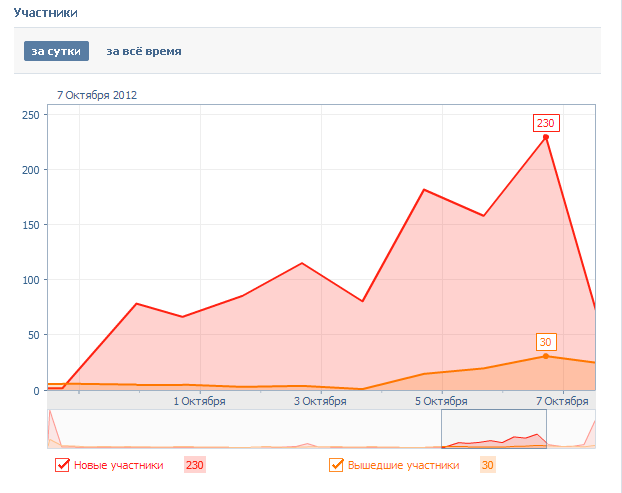622x493 pixels.
Task: Click the 100 value on the vertical axis
Action: pos(29,280)
